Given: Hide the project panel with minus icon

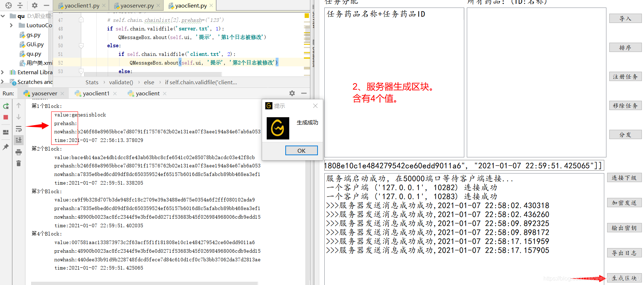Looking at the screenshot, I should tap(47, 5).
